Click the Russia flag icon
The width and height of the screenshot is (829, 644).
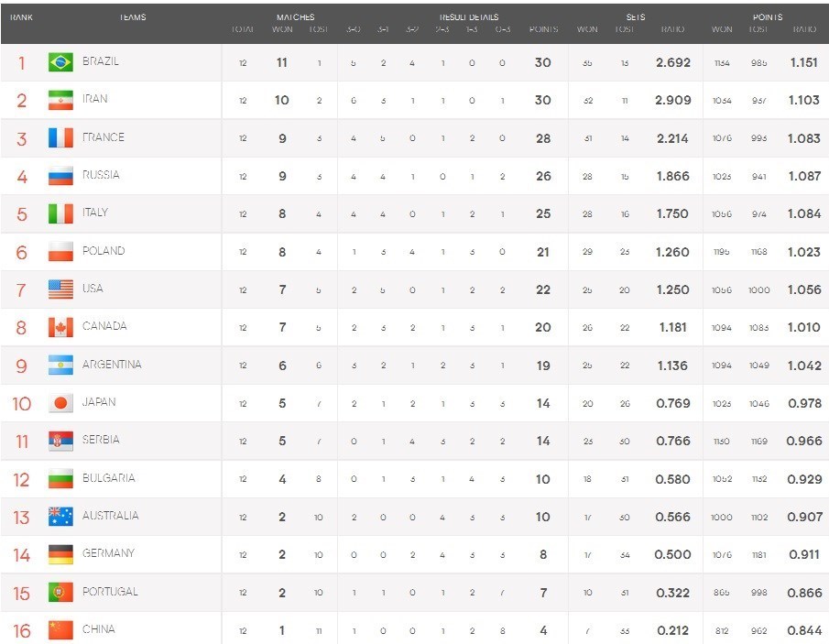coord(60,176)
